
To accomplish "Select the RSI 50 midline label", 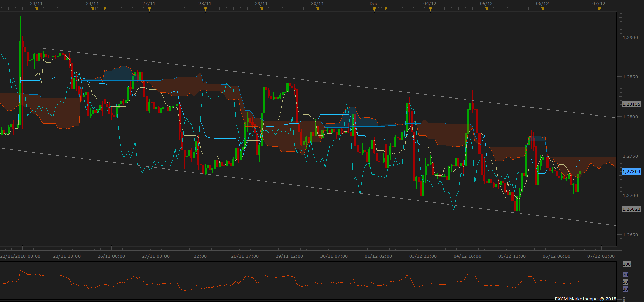I will coord(625,282).
